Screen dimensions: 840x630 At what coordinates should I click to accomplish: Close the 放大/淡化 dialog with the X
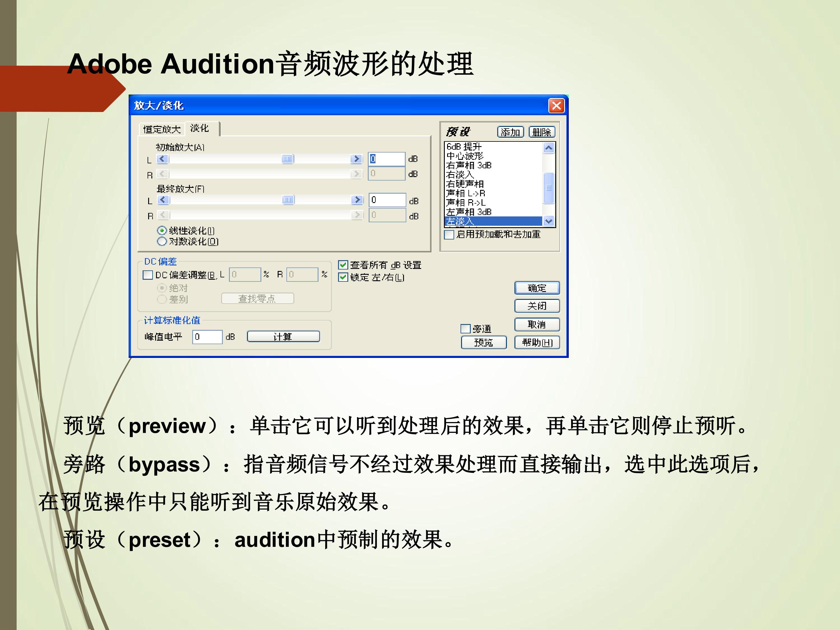[x=556, y=106]
